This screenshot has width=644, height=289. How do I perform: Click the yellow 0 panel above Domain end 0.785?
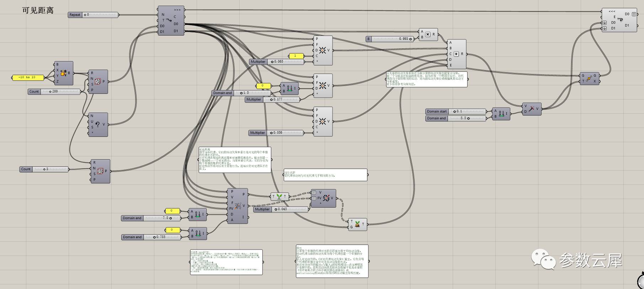point(173,230)
